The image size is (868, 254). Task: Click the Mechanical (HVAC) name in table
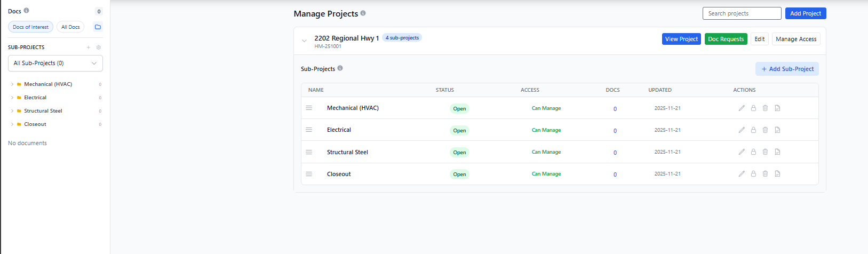[353, 108]
